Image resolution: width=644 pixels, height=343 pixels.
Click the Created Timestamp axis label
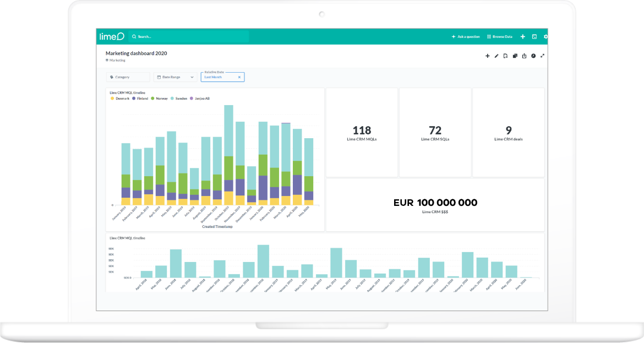217,227
